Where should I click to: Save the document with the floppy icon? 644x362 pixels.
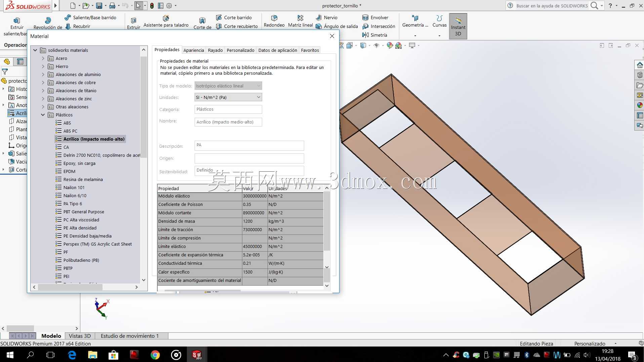pos(99,6)
